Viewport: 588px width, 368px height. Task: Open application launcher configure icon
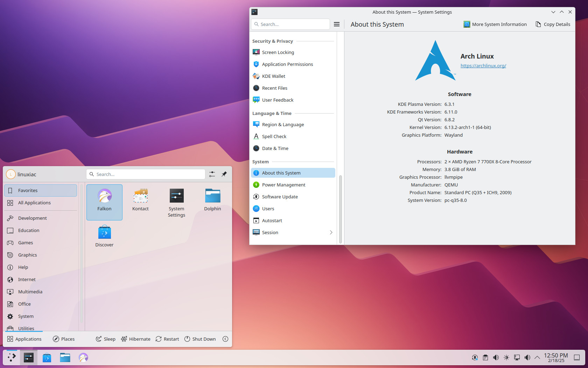[x=212, y=174]
